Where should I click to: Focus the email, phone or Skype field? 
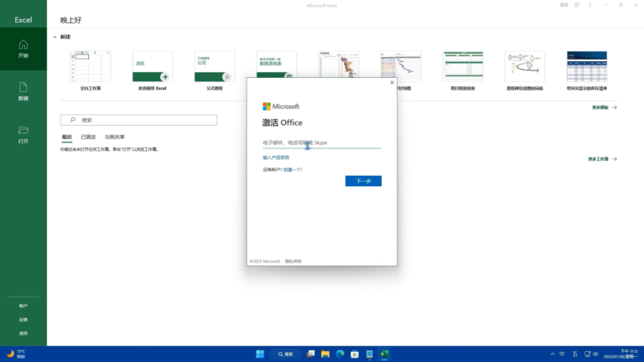[322, 142]
